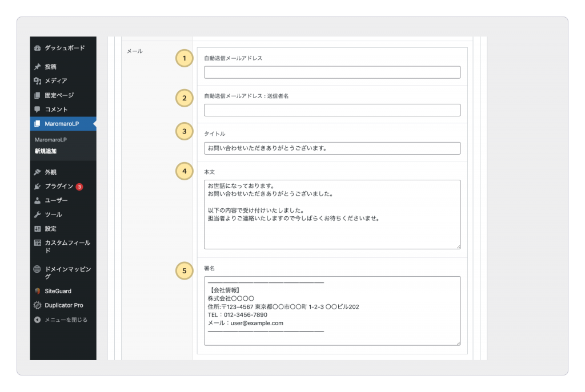585x392 pixels.
Task: Click the plug icon beside プラグイン
Action: (38, 187)
